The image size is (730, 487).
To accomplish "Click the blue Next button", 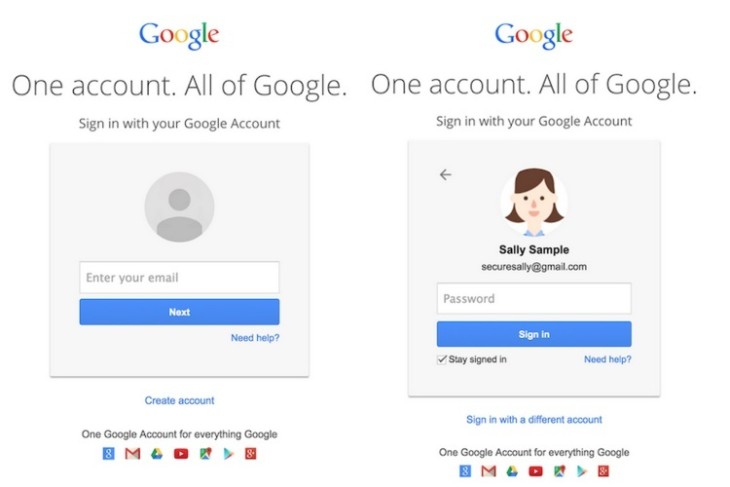I will pos(179,312).
